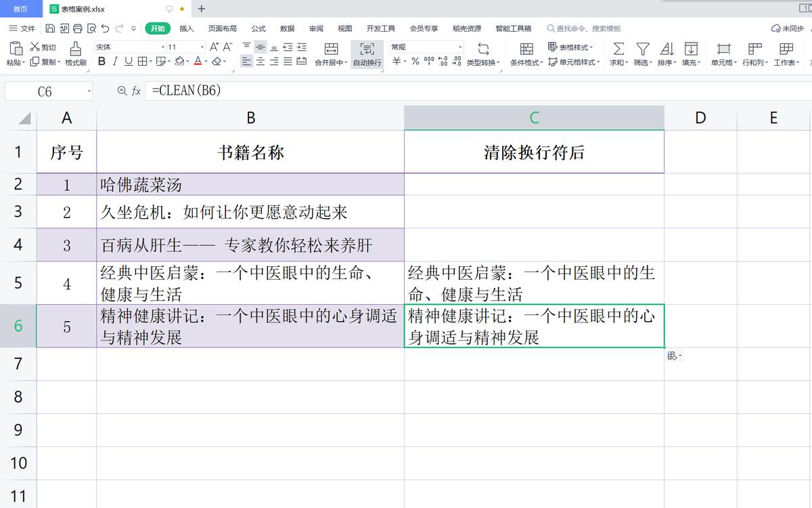Click the 未同步 sync status button
The image size is (812, 508).
788,28
